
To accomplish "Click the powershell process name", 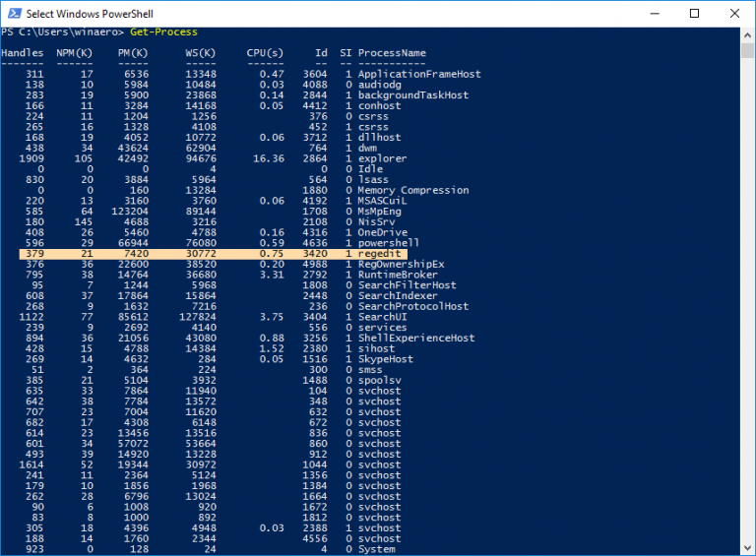I will click(x=388, y=243).
